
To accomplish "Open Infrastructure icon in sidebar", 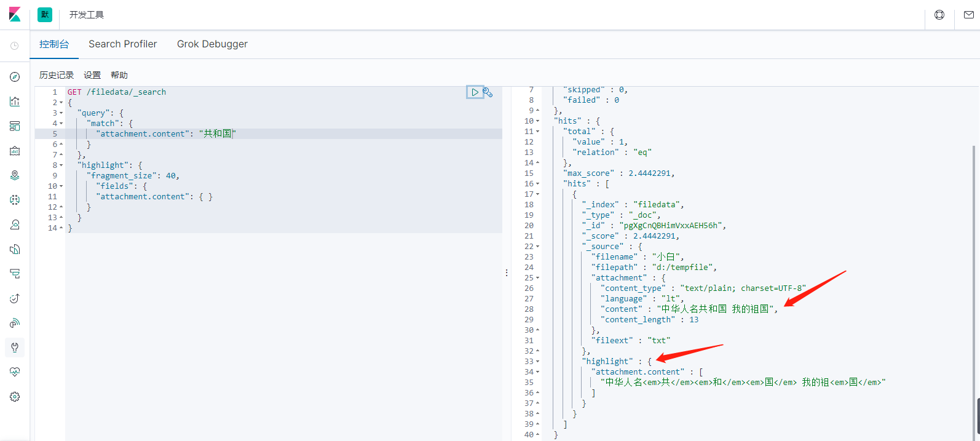I will pyautogui.click(x=15, y=224).
